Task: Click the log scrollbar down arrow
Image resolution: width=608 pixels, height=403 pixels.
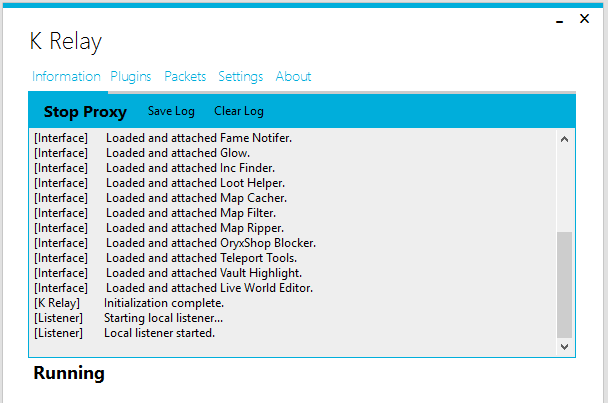Action: 565,346
